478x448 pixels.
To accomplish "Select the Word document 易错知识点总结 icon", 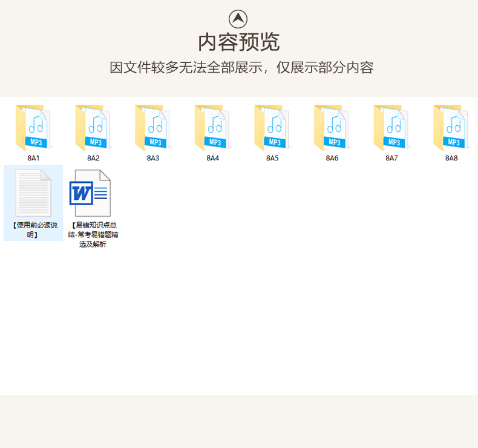I will click(90, 193).
